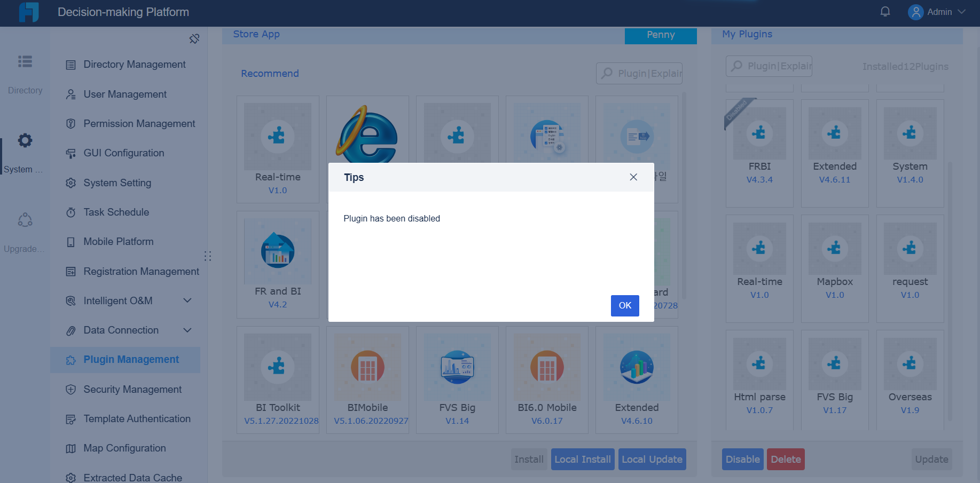The image size is (980, 483).
Task: Select Plugin Management in sidebar
Action: (x=126, y=360)
